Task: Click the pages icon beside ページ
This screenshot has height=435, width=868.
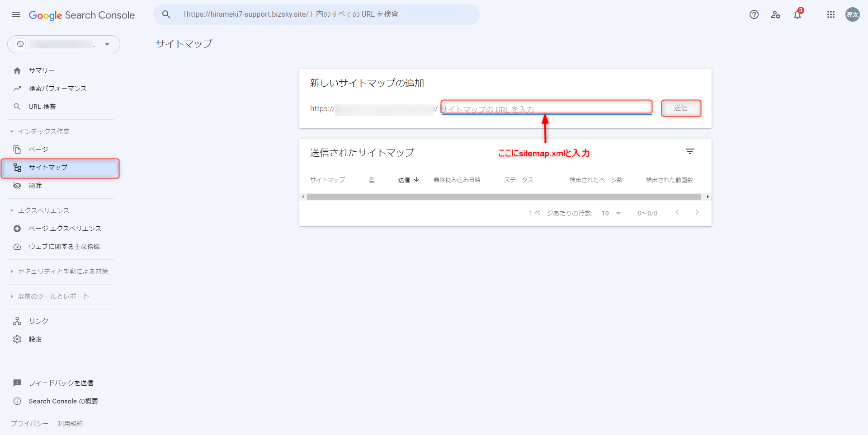Action: point(17,150)
